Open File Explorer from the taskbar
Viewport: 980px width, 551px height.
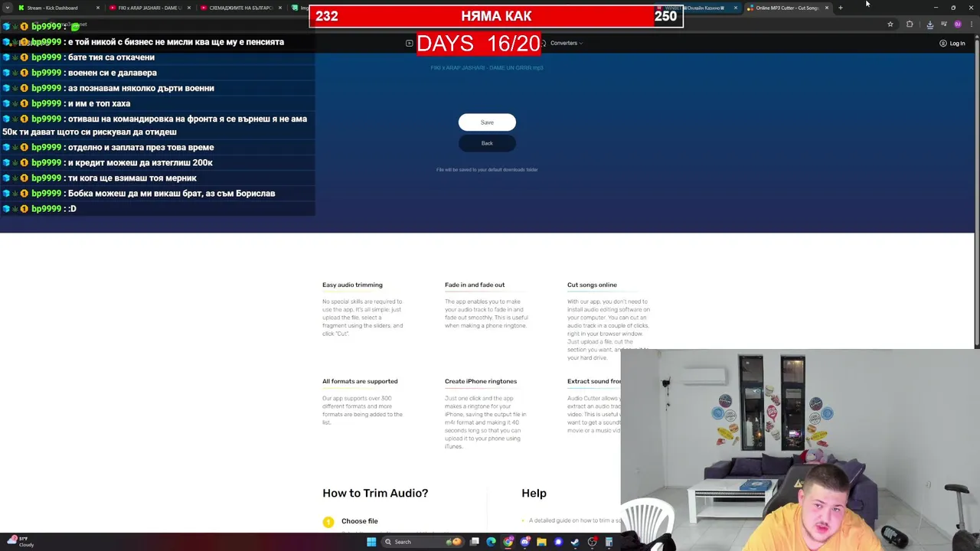(541, 542)
